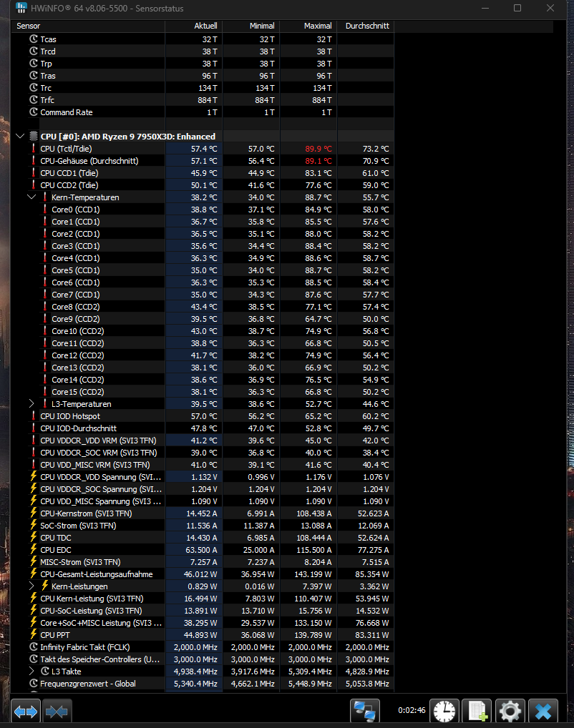Collapse the CPU [#0] AMD Ryzen 9 section
The height and width of the screenshot is (728, 574).
coord(20,136)
